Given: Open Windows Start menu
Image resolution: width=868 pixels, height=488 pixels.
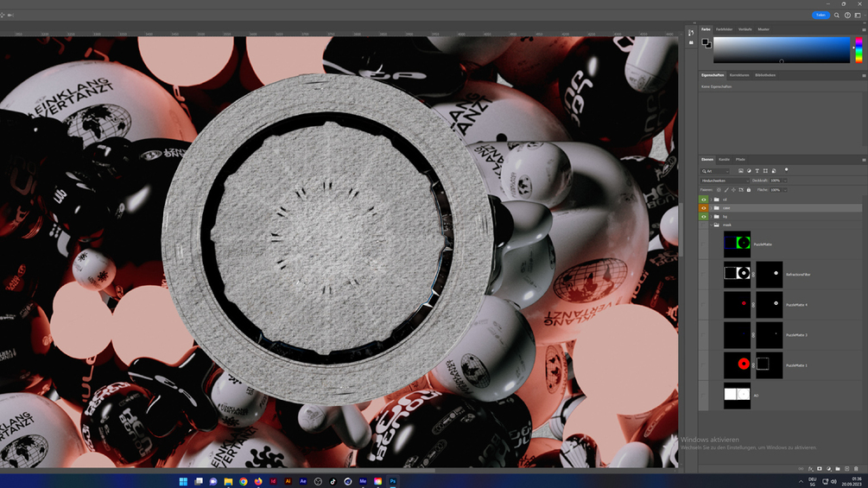Looking at the screenshot, I should click(x=183, y=481).
